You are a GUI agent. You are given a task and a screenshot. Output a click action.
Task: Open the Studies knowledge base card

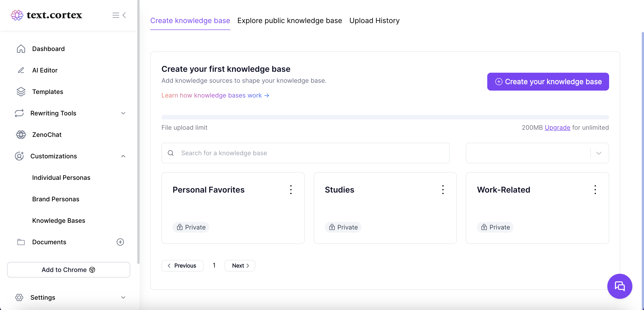[x=385, y=208]
